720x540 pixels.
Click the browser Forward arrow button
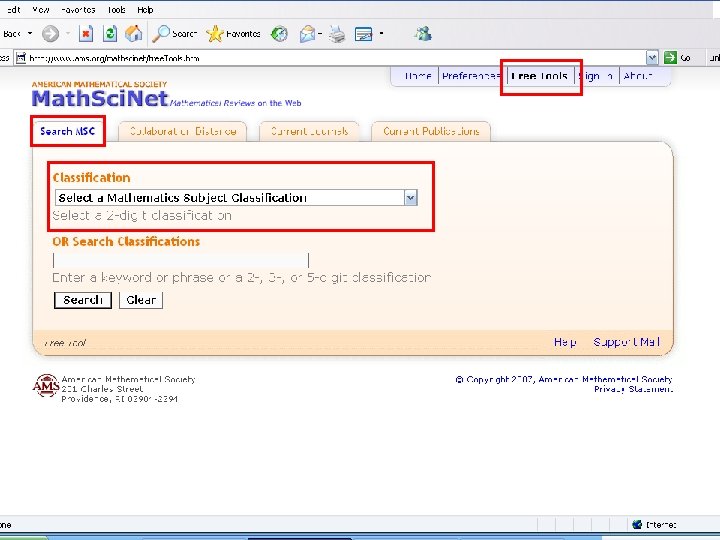click(51, 34)
